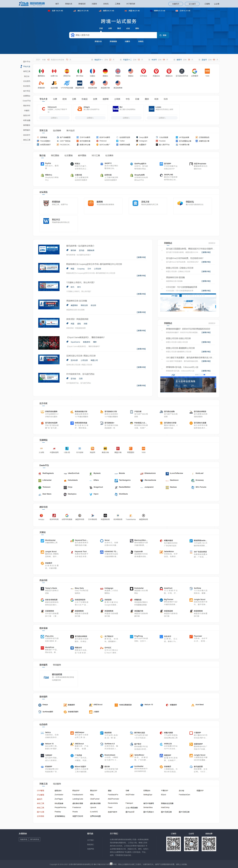Open the 选品神器 JS icon
This screenshot has height=868, width=238.
click(54, 83)
